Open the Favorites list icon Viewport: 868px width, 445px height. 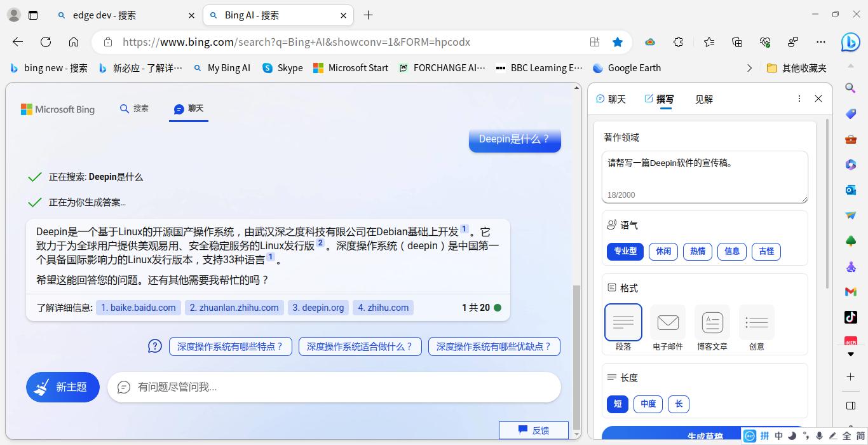(709, 42)
